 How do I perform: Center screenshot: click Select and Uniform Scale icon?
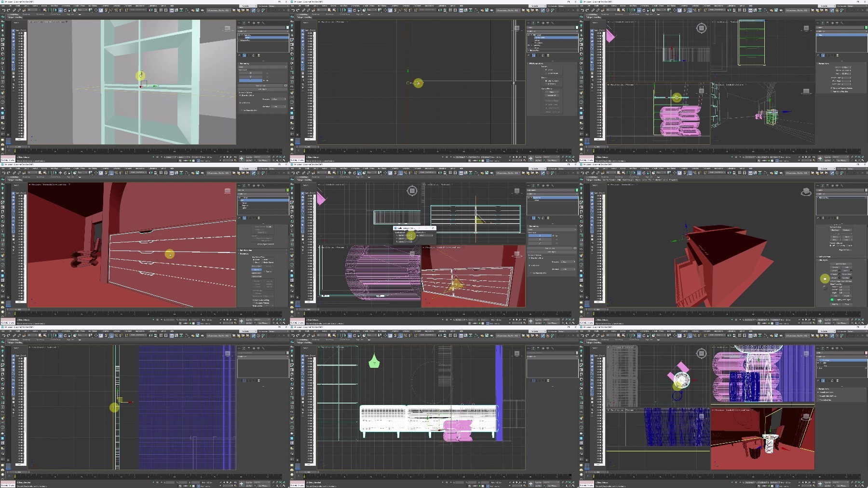[359, 173]
